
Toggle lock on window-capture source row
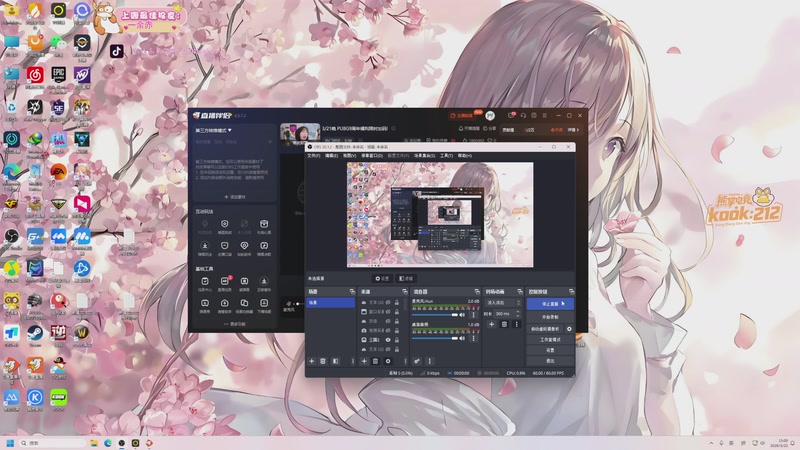(x=397, y=312)
